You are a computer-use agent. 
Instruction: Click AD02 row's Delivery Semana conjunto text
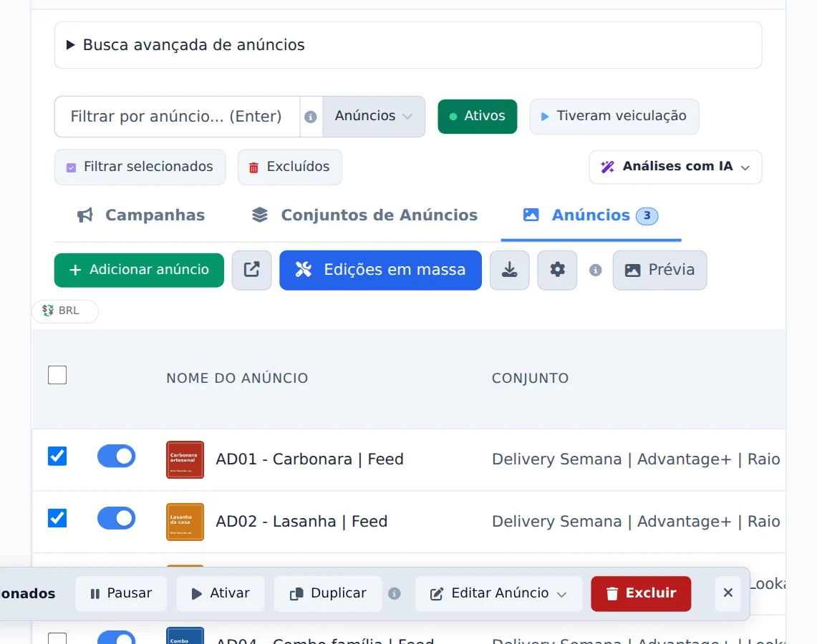(636, 521)
